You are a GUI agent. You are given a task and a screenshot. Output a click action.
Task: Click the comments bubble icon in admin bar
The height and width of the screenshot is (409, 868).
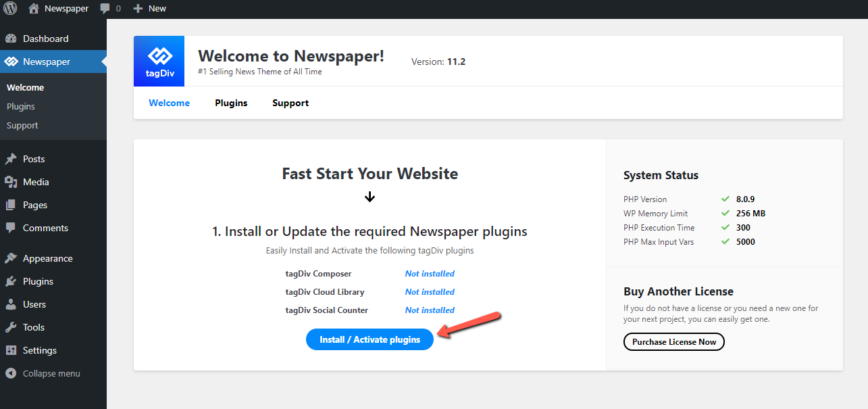[105, 9]
